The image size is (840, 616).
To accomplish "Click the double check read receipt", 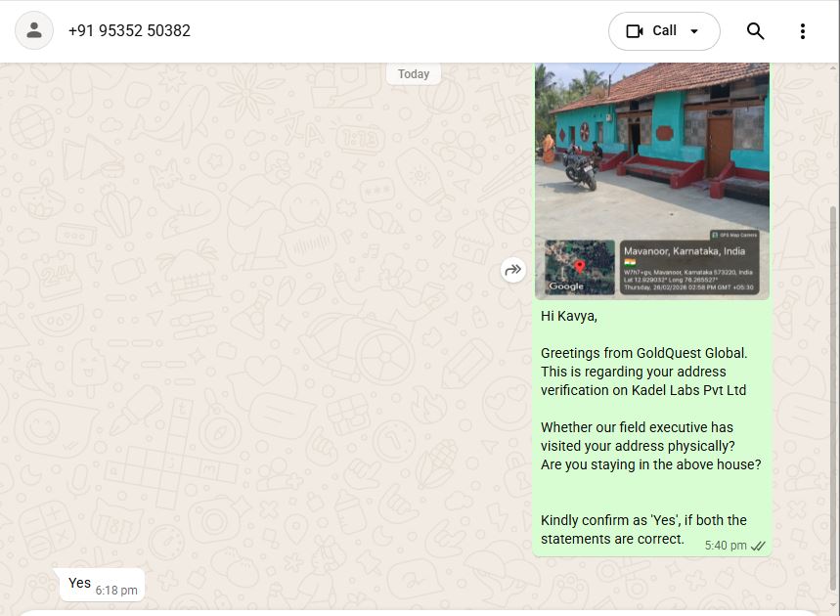I will click(758, 546).
